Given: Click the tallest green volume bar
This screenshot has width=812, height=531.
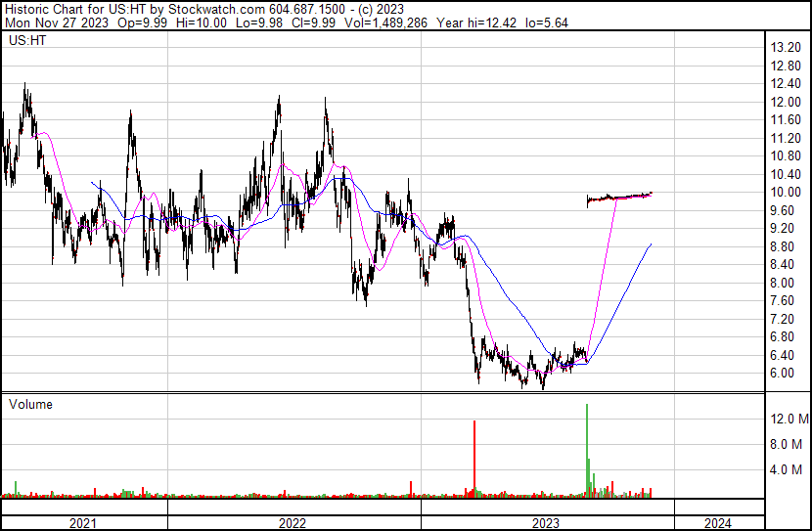Looking at the screenshot, I should tap(587, 448).
